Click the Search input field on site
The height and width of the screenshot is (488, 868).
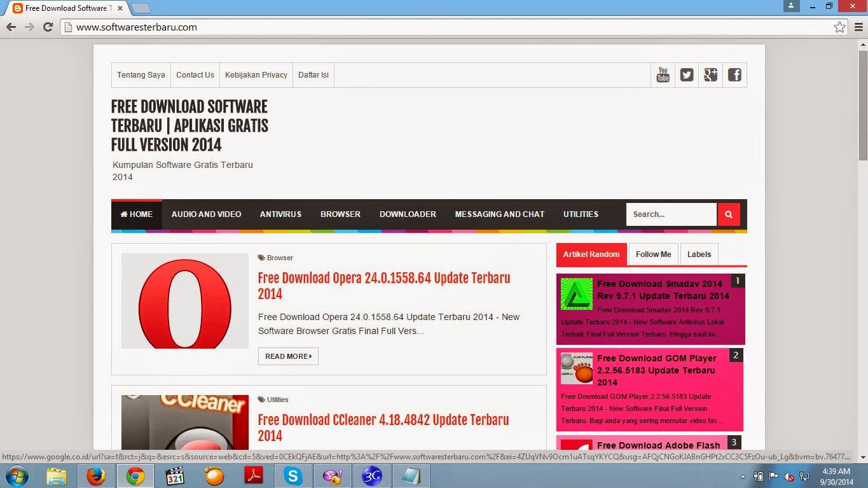pos(672,214)
